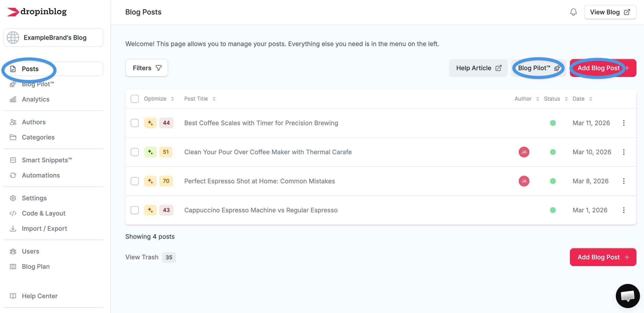644x313 pixels.
Task: Click green status dot for Clean Your Pour Over post
Action: pos(553,152)
